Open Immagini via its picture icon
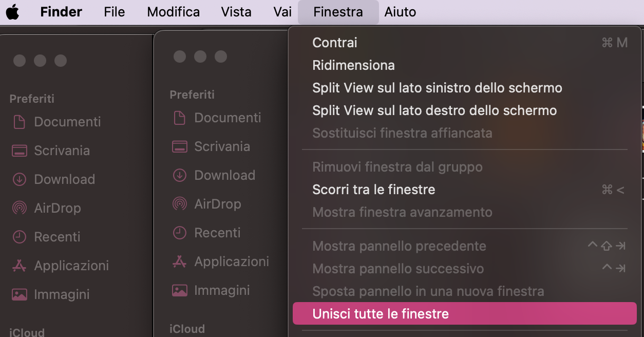Screen dimensions: 644x337 click(20, 294)
